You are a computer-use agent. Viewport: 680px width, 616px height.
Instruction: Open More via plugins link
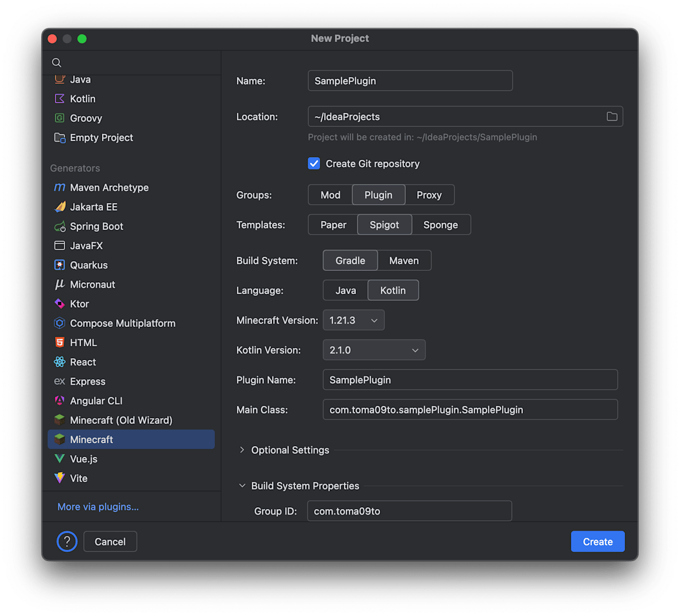[x=98, y=507]
